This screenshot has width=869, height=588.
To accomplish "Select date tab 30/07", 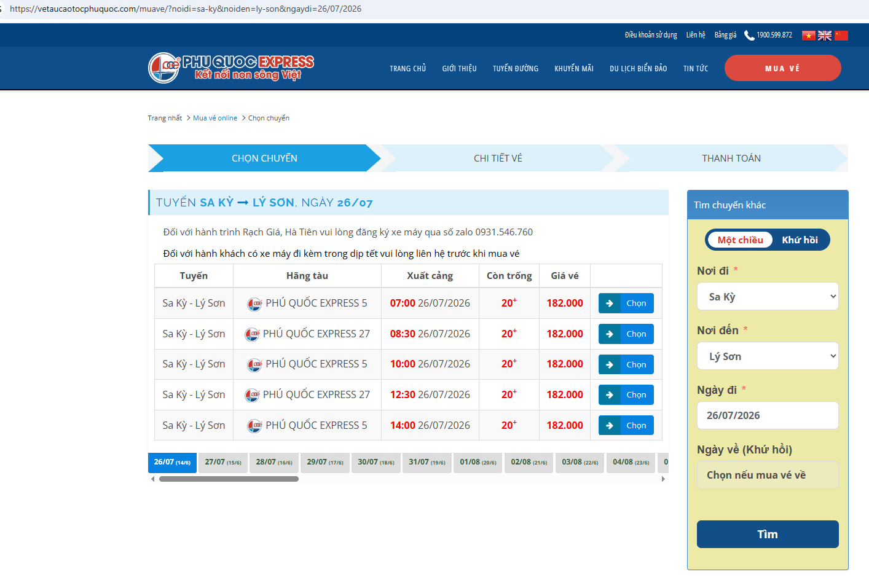I will tap(376, 463).
